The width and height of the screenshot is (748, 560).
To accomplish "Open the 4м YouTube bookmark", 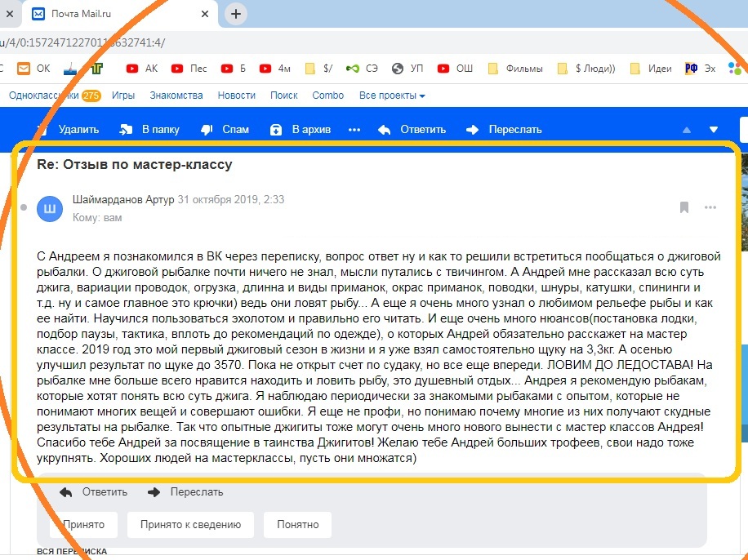I will pos(274,69).
